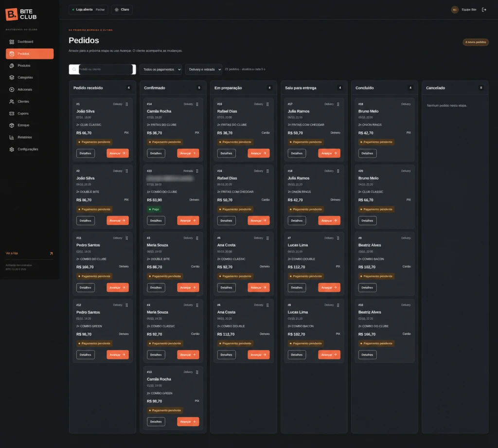Click drag handle dots on order #8
The image size is (498, 448).
pos(338,305)
